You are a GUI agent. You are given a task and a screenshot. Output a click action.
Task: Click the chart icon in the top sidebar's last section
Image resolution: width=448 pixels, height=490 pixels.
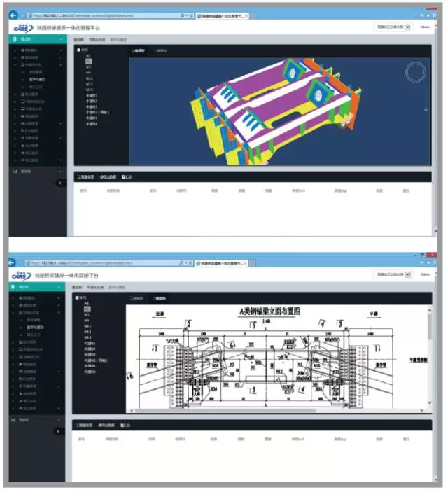click(15, 171)
